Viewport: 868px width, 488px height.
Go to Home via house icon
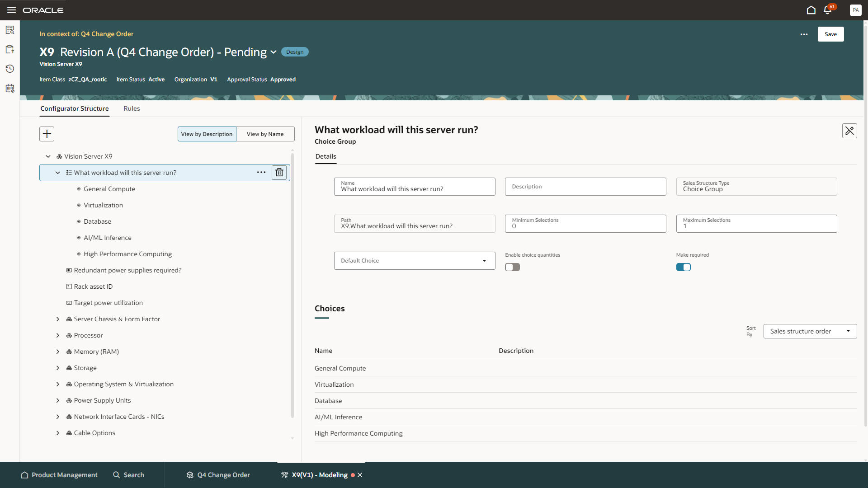coord(811,10)
